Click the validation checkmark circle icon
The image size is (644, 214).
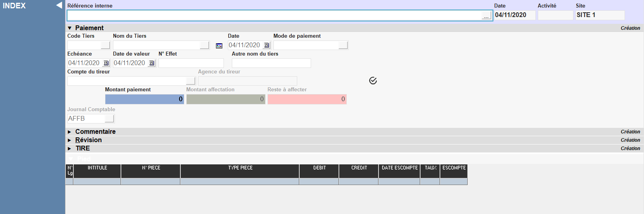pyautogui.click(x=373, y=81)
